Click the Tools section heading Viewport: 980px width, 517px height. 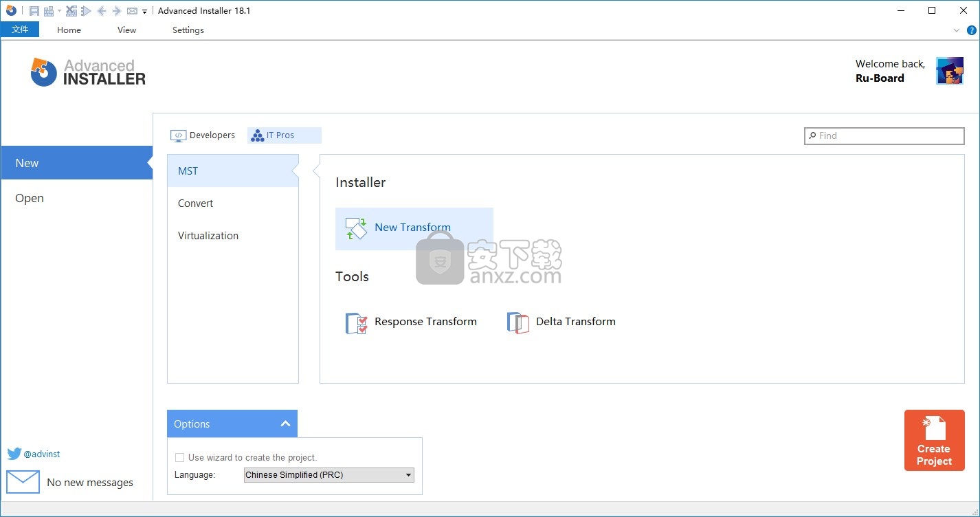pos(352,276)
